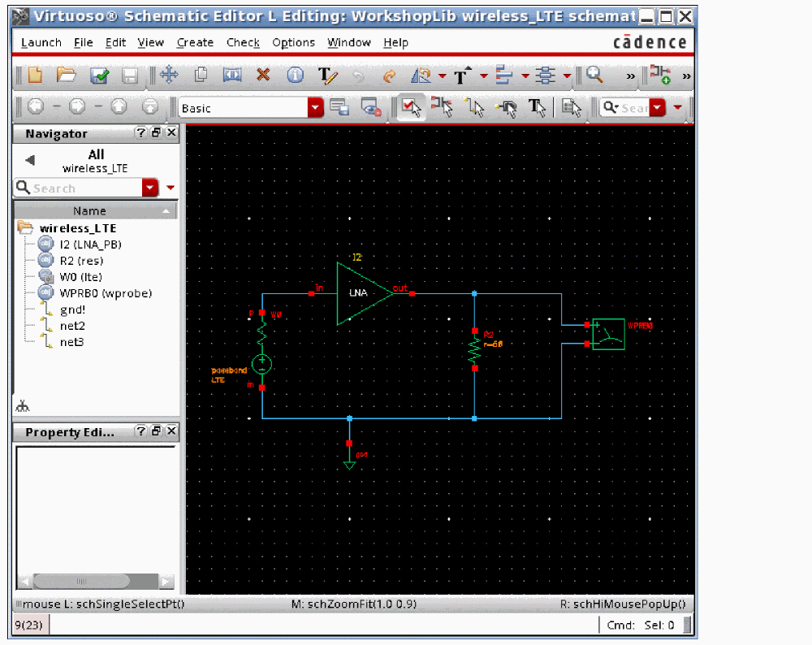Open object properties via the info icon
The width and height of the screenshot is (812, 645).
pos(295,76)
